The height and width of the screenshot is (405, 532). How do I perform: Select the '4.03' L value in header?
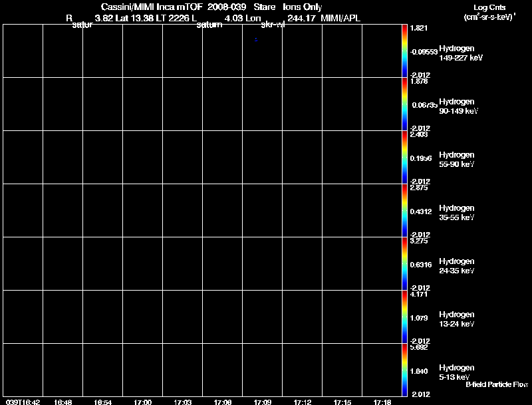(233, 18)
